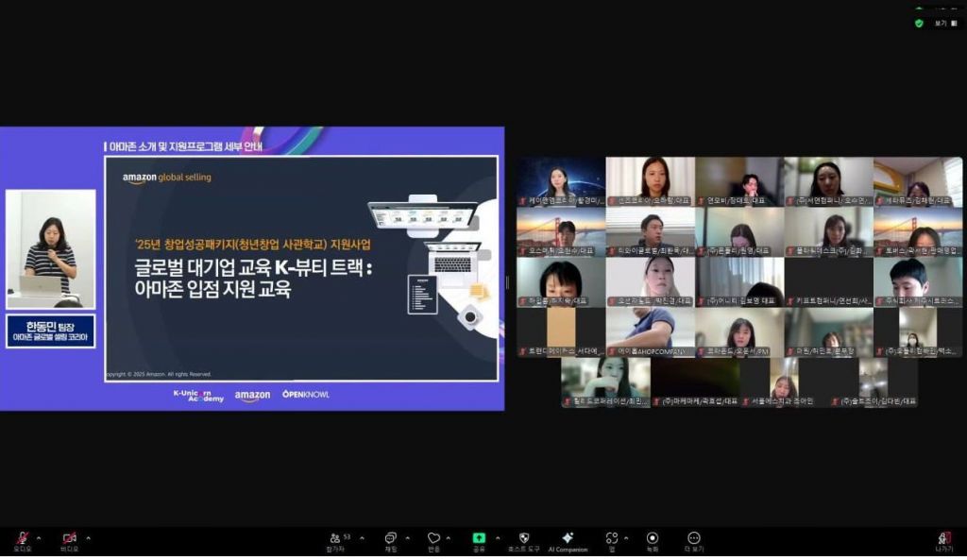Open the reactions heart icon
The image size is (967, 560).
(x=433, y=539)
